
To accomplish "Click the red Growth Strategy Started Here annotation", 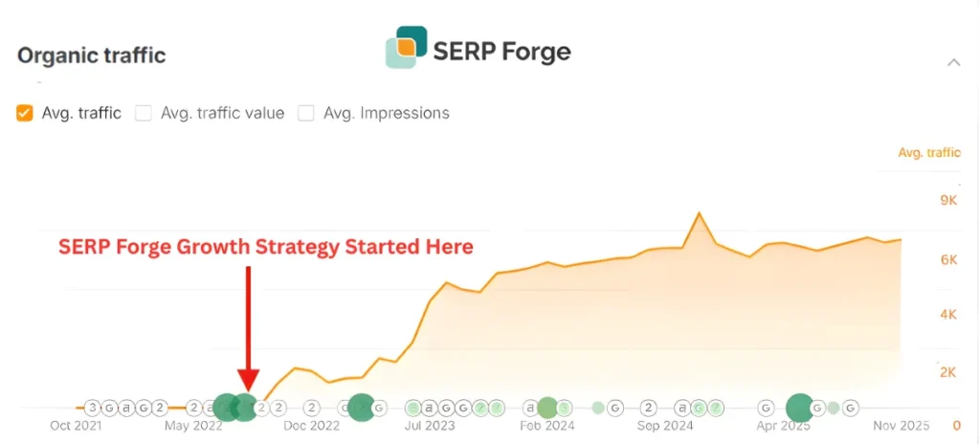I will click(x=266, y=247).
